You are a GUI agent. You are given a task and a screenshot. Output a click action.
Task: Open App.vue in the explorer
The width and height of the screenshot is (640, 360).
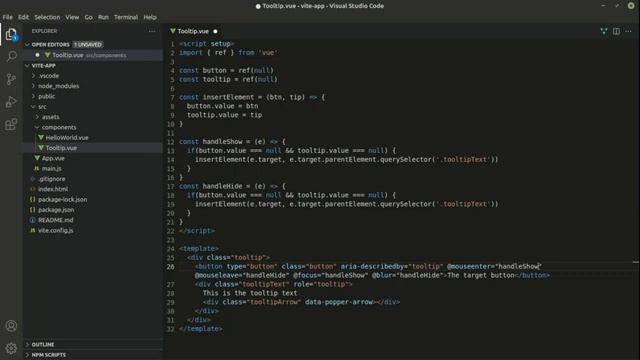point(53,158)
